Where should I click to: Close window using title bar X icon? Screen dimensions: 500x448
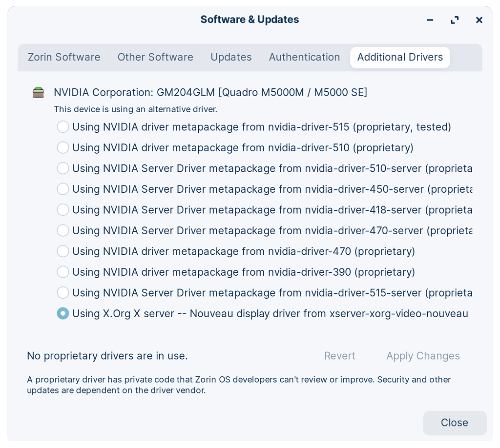pos(479,20)
